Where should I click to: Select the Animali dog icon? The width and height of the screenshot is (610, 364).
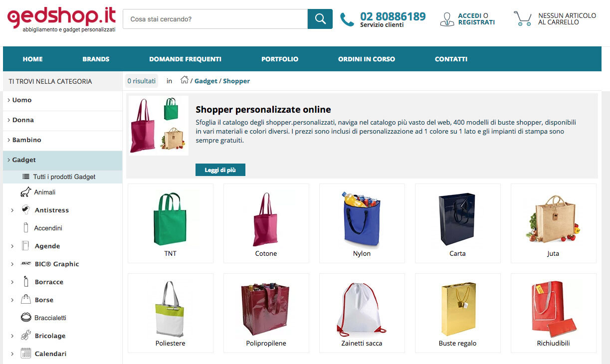tap(25, 192)
